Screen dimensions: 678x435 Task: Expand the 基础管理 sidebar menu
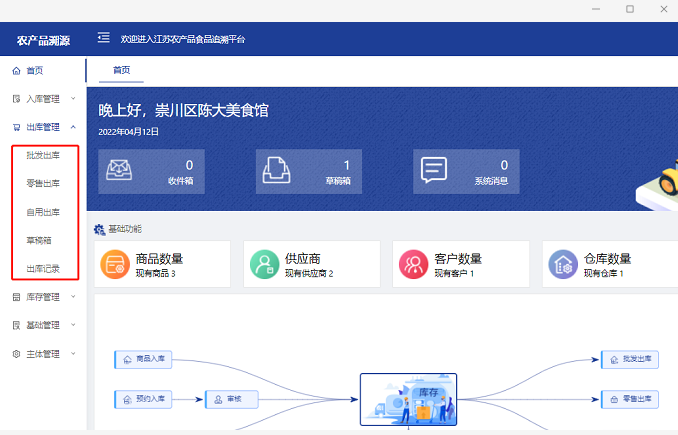(x=42, y=325)
